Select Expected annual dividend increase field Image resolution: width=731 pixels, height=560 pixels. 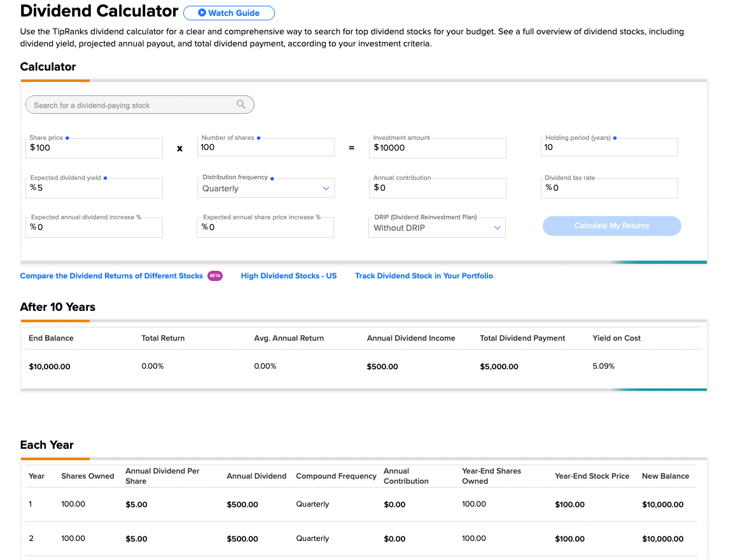(94, 228)
